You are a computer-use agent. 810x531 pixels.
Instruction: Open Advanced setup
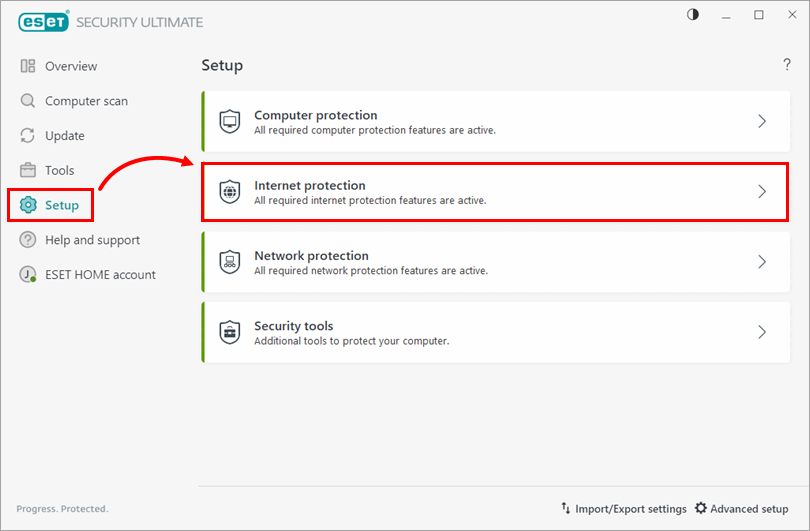click(742, 509)
